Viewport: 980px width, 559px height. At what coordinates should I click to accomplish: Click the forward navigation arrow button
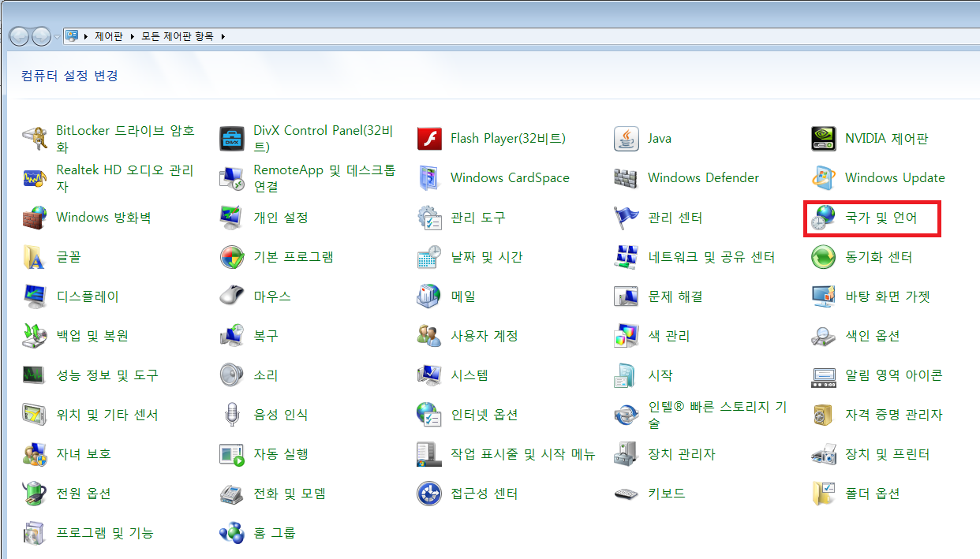pyautogui.click(x=41, y=36)
